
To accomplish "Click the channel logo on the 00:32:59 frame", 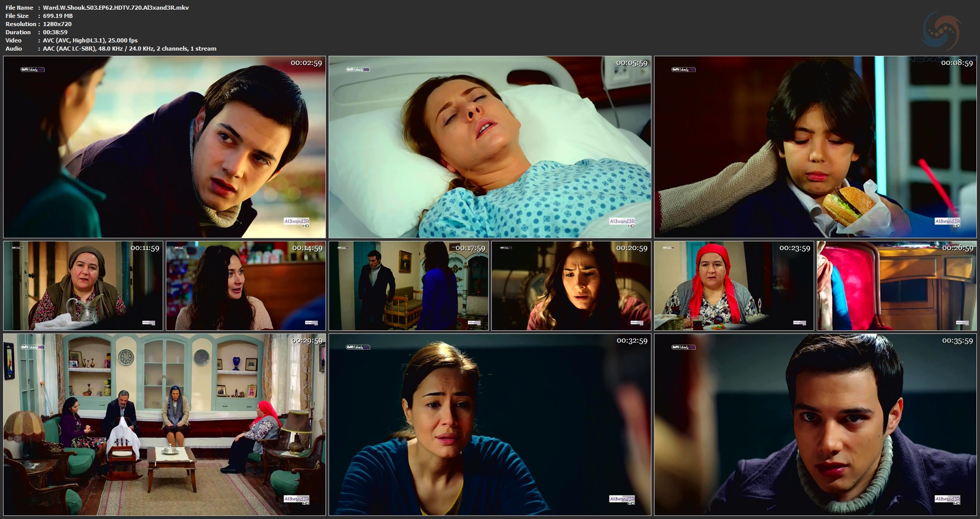I will (x=358, y=347).
